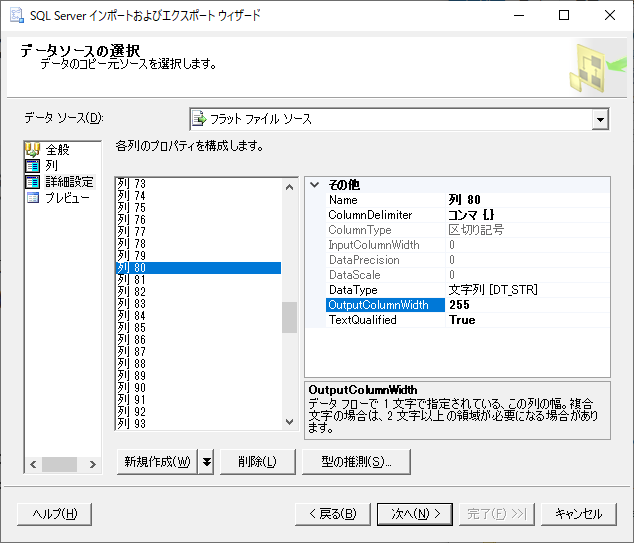The height and width of the screenshot is (543, 634).
Task: Select 列 90 in column list
Action: coord(199,388)
